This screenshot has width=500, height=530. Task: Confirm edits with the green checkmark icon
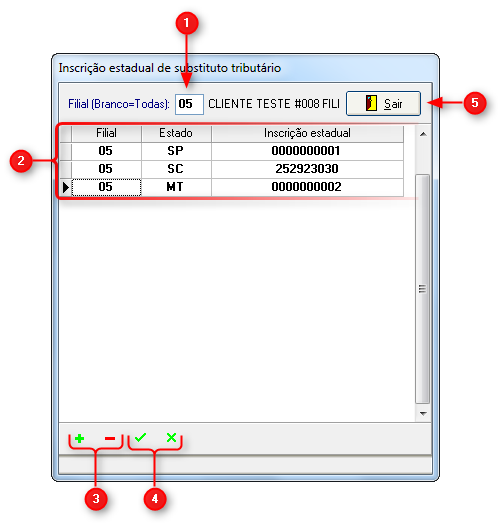pyautogui.click(x=140, y=438)
